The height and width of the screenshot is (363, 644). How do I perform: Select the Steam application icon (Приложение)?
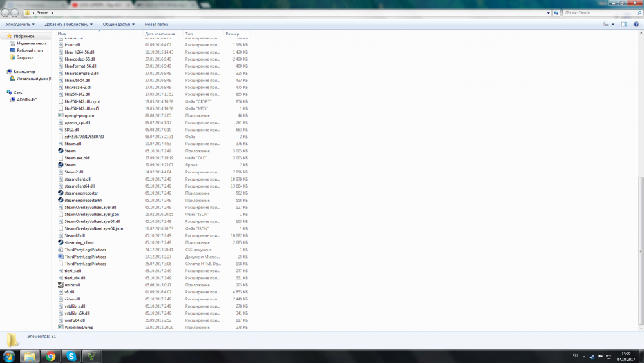coord(61,151)
